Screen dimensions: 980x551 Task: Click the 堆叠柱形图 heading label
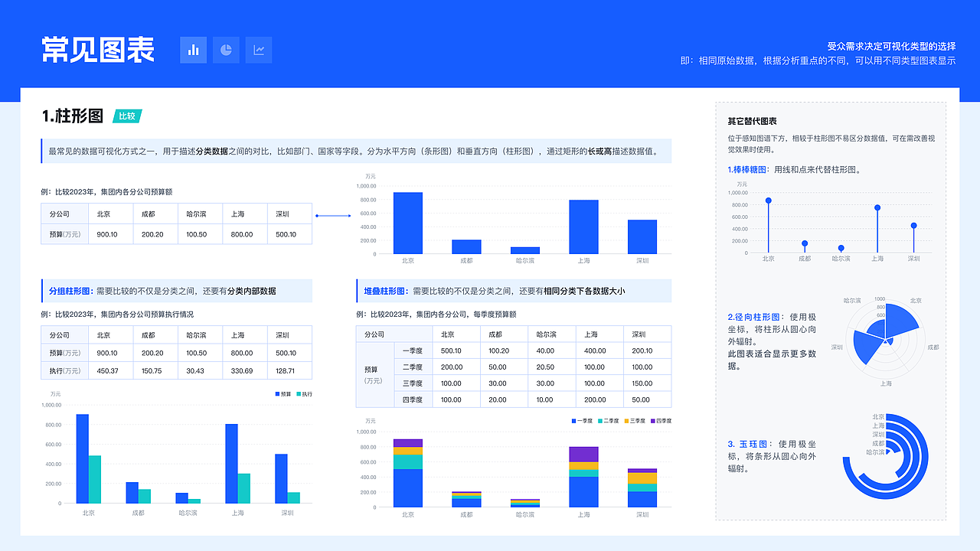coord(386,291)
